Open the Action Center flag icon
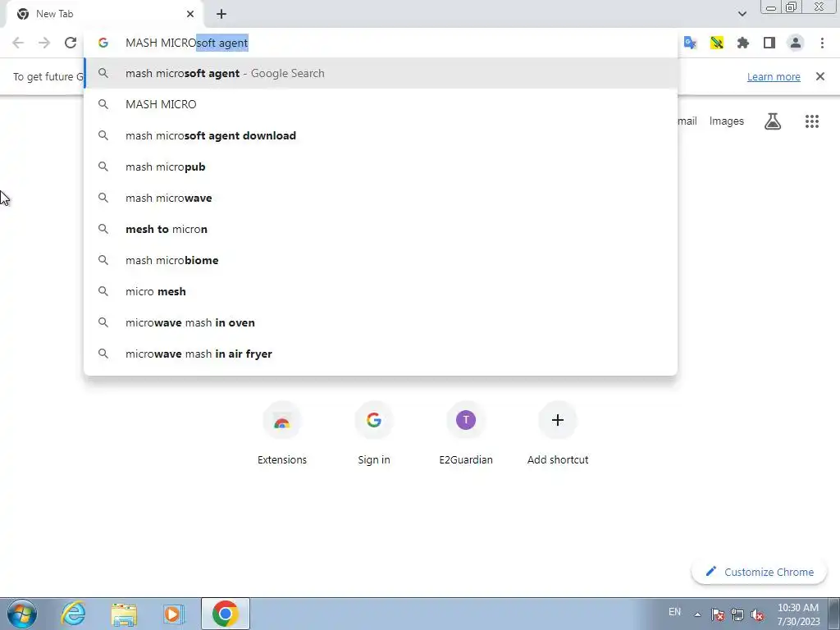Image resolution: width=840 pixels, height=630 pixels. (718, 614)
